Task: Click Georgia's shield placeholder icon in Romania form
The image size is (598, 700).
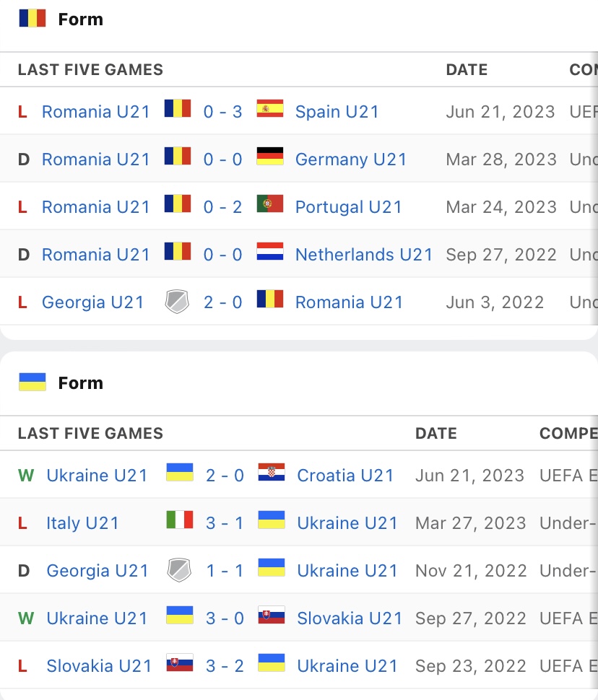Action: [178, 302]
